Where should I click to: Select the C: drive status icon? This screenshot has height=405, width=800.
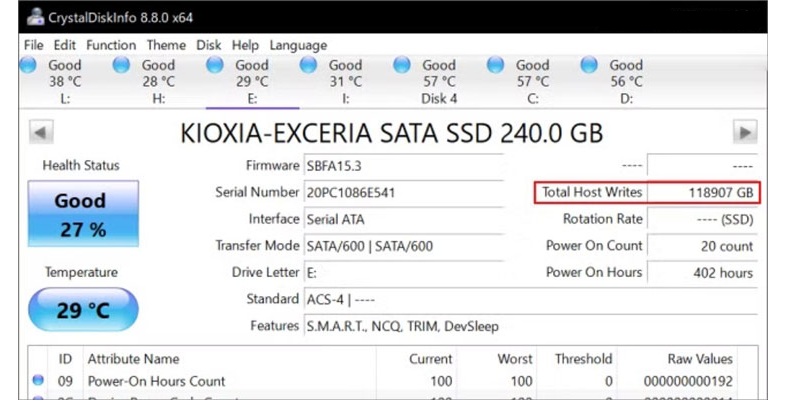coord(495,65)
